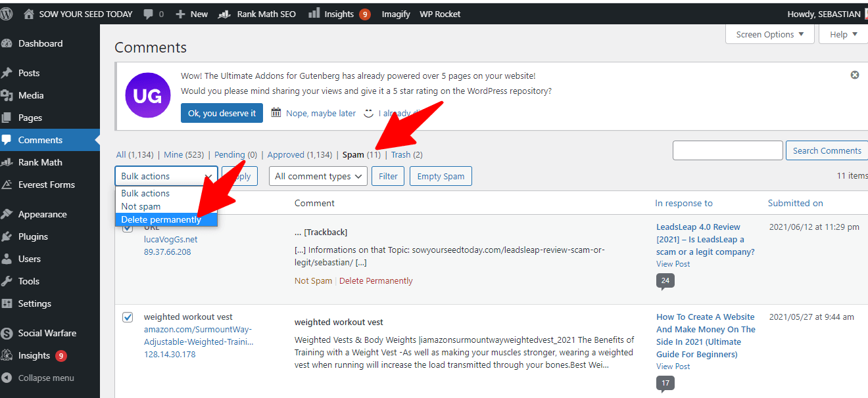Select Bulk actions option in the list
The width and height of the screenshot is (868, 398).
coord(166,193)
